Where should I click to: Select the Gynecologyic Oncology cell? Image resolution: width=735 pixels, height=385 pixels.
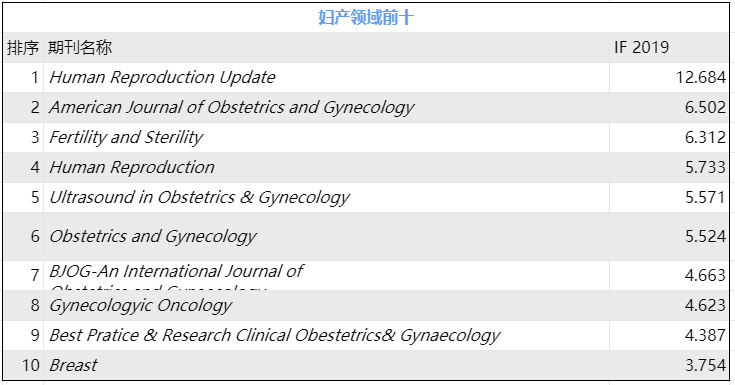[x=326, y=305]
